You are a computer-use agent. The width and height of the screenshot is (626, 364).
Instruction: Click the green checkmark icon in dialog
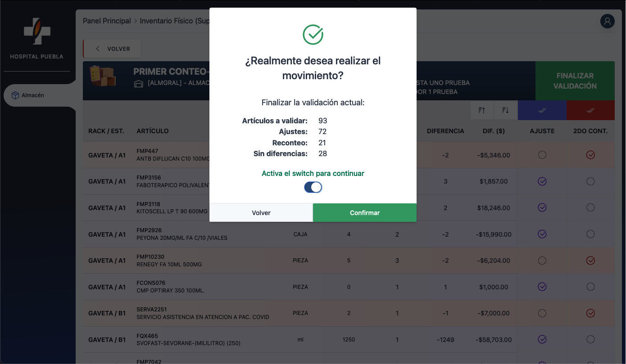click(x=313, y=35)
